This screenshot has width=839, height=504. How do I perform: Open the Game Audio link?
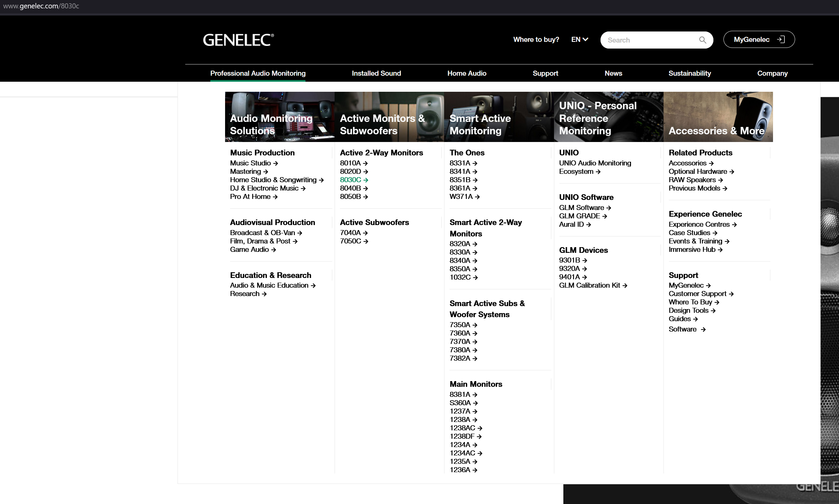(x=253, y=249)
